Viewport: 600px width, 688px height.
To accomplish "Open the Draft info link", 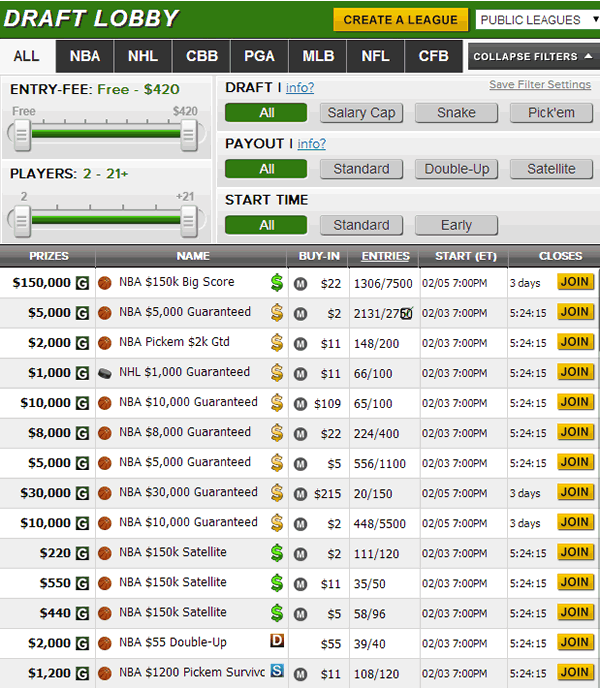I will click(x=300, y=87).
